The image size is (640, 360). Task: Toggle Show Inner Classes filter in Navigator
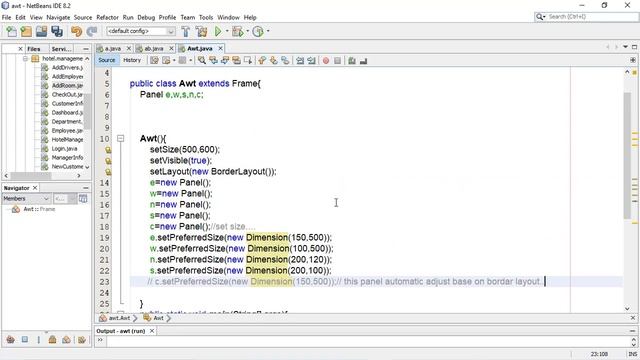(66, 339)
